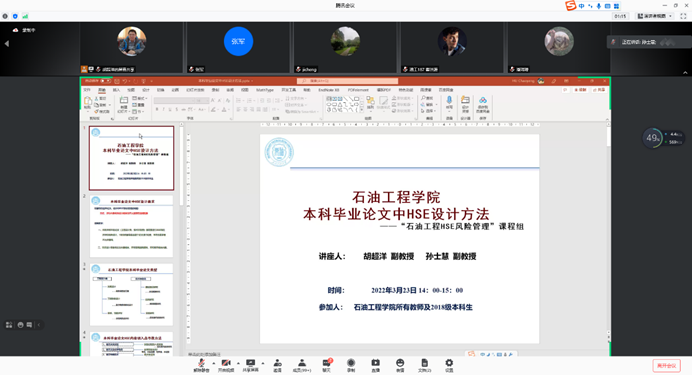The image size is (692, 375).
Task: Open the font name combo box
Action: (x=174, y=101)
